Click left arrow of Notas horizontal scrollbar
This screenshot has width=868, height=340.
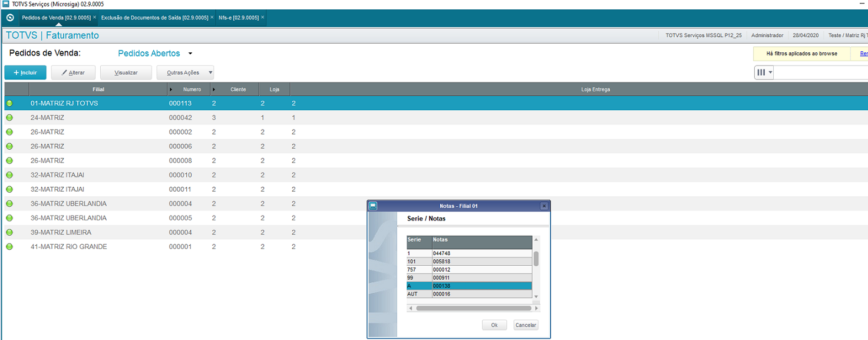pos(410,308)
